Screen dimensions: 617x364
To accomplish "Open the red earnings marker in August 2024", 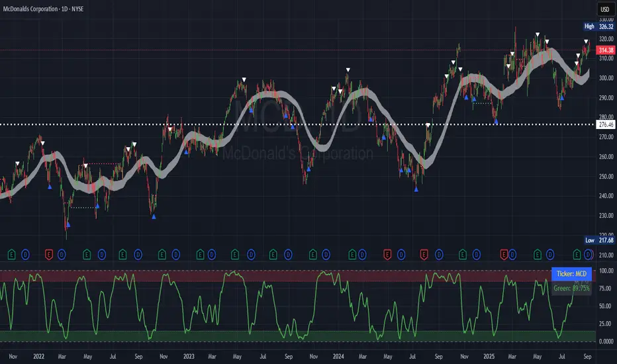I will pyautogui.click(x=424, y=255).
